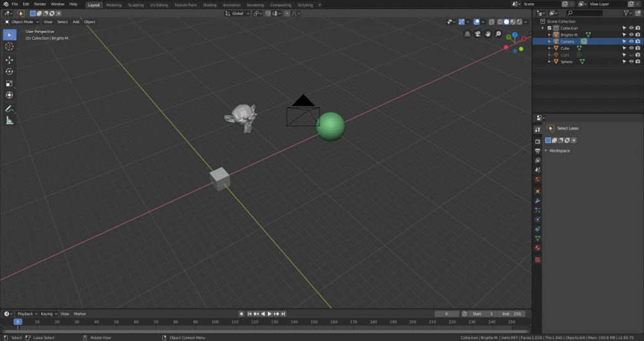Select the Move tool in the left toolbar
The image size is (644, 341).
[10, 60]
